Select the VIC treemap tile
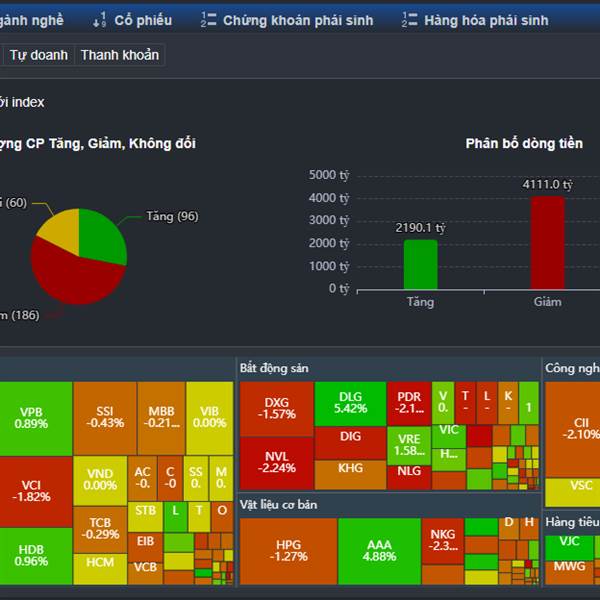 pyautogui.click(x=449, y=436)
